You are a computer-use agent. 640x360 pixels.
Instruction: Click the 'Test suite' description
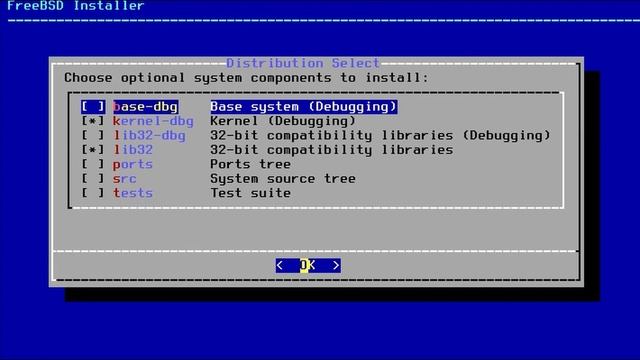tap(251, 193)
